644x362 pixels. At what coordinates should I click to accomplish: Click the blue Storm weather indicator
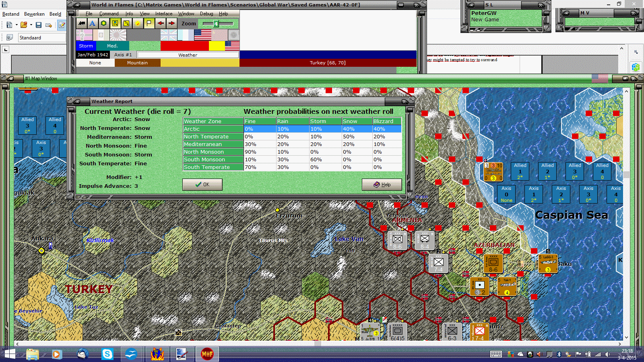pos(86,46)
